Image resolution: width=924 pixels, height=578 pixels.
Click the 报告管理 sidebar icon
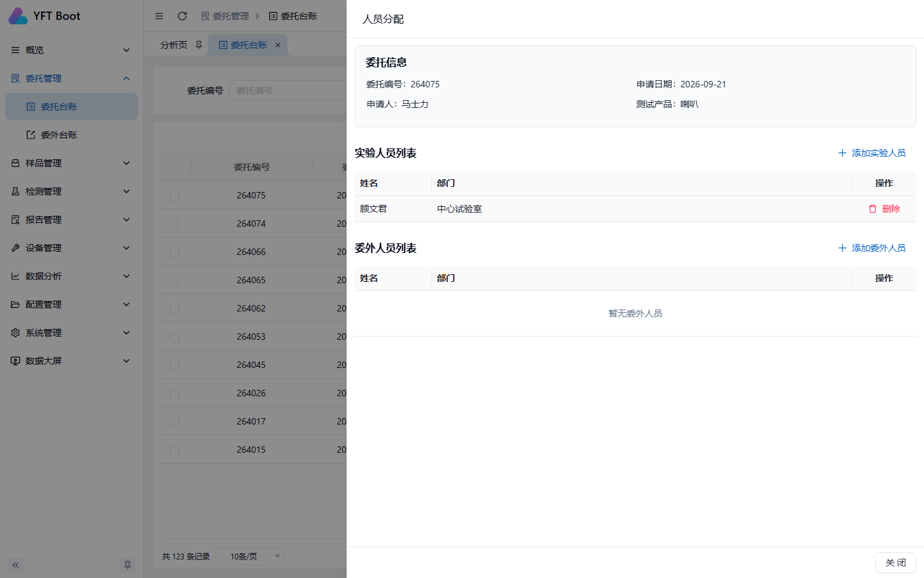15,220
